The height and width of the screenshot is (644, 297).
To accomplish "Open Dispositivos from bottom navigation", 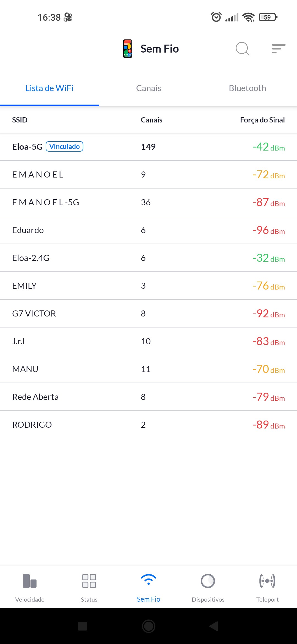I will pyautogui.click(x=208, y=587).
